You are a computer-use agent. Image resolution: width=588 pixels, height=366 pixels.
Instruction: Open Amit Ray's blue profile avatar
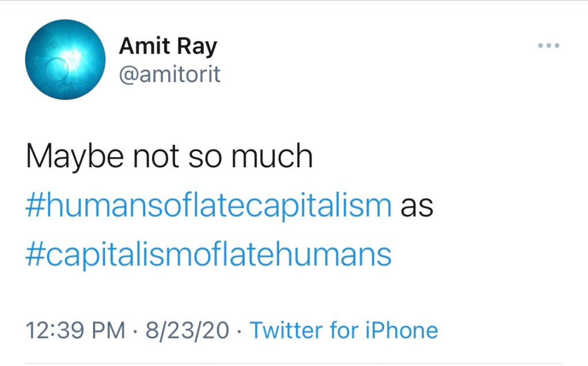coord(65,60)
